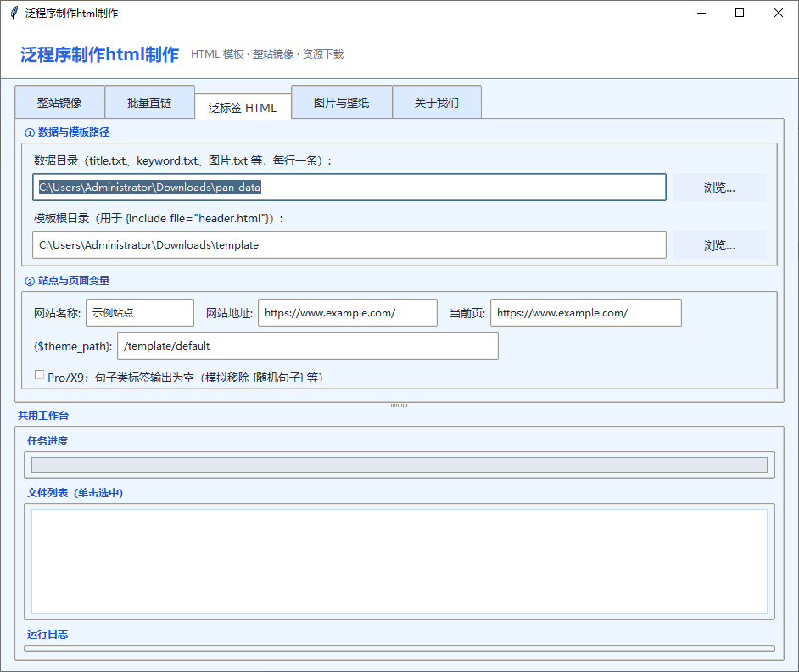The width and height of the screenshot is (799, 672).
Task: Enable the Pro/X9 句子类标签 checkbox
Action: tap(39, 375)
